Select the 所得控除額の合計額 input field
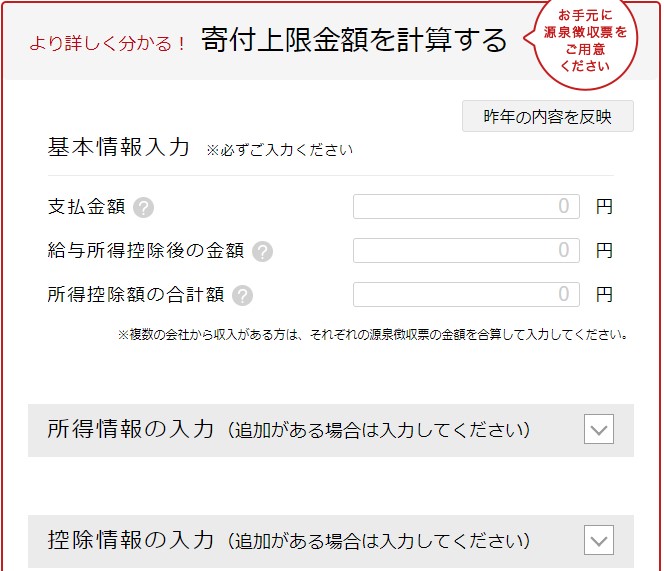Image resolution: width=664 pixels, height=571 pixels. 466,294
